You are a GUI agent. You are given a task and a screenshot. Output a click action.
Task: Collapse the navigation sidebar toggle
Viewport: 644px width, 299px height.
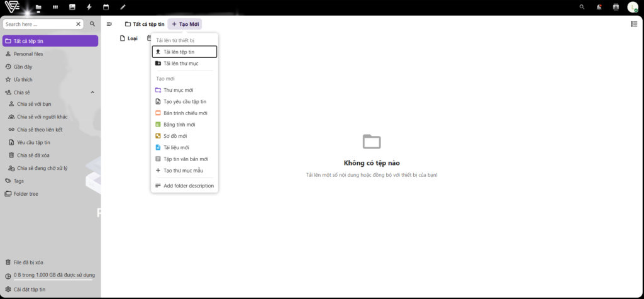coord(109,25)
